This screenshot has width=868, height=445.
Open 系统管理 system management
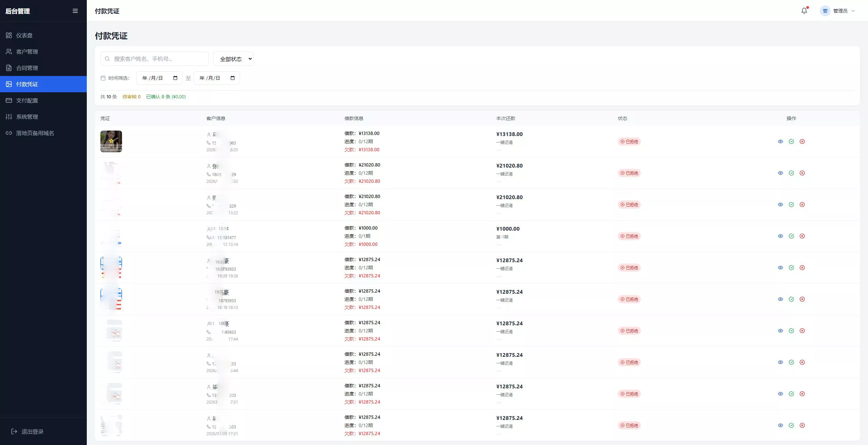coord(27,116)
